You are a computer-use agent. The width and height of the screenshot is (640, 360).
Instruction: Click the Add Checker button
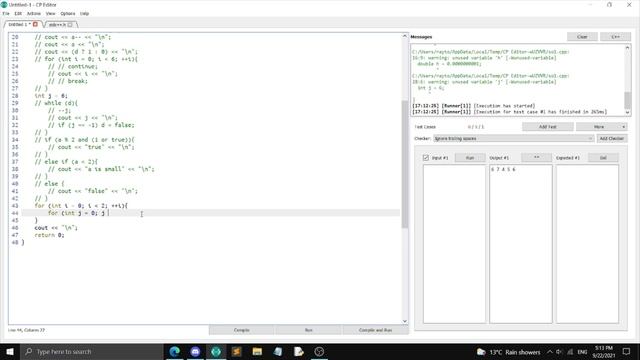pyautogui.click(x=611, y=139)
